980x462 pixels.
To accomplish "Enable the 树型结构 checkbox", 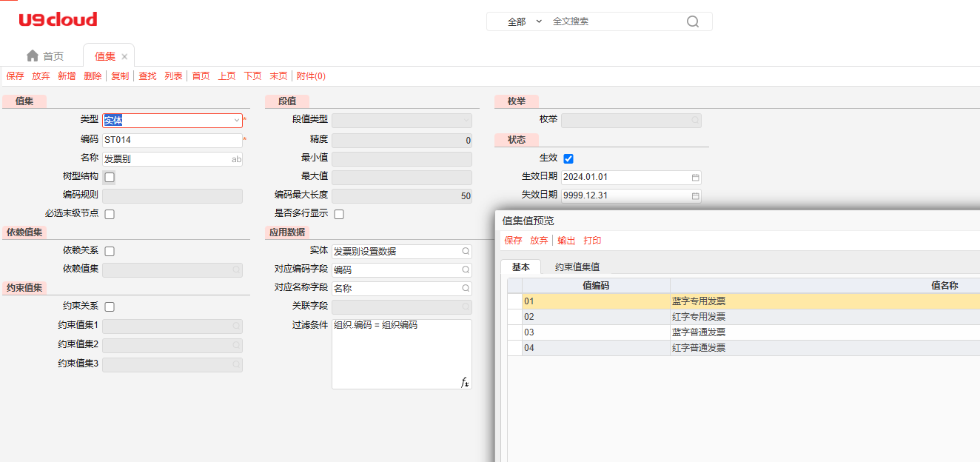I will coord(110,178).
